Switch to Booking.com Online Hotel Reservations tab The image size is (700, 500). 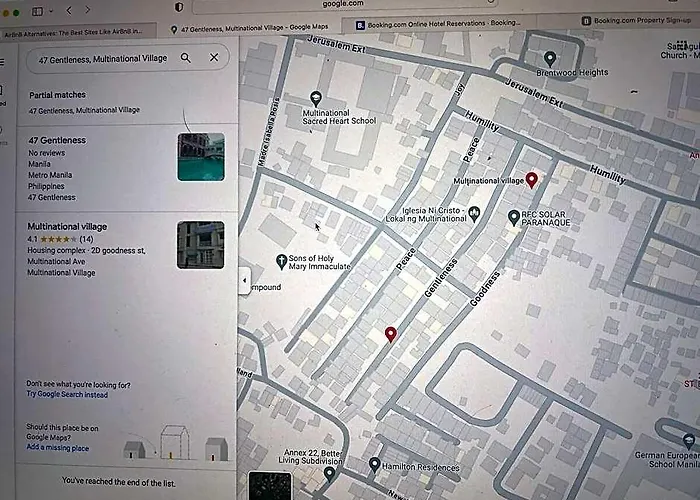[x=438, y=24]
